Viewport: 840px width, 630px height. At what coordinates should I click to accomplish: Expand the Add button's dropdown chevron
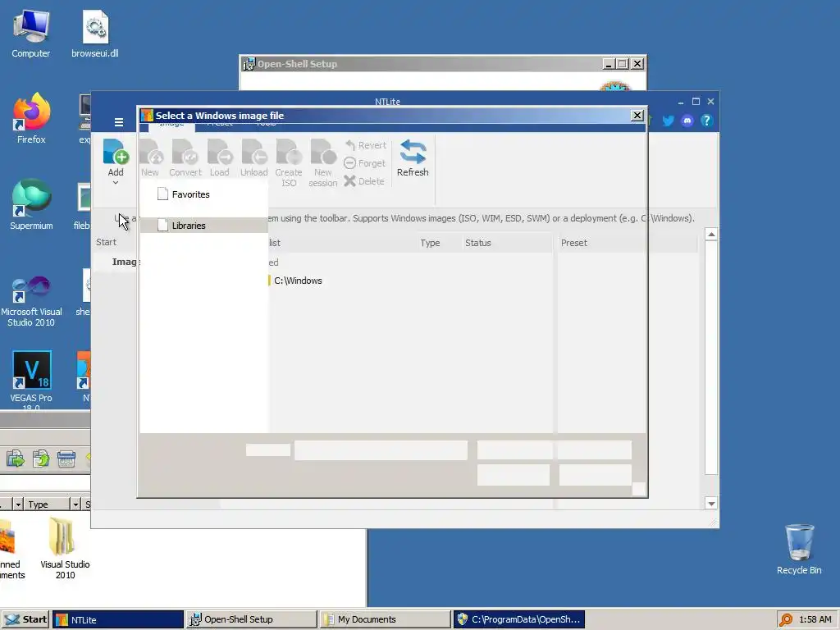coord(115,183)
